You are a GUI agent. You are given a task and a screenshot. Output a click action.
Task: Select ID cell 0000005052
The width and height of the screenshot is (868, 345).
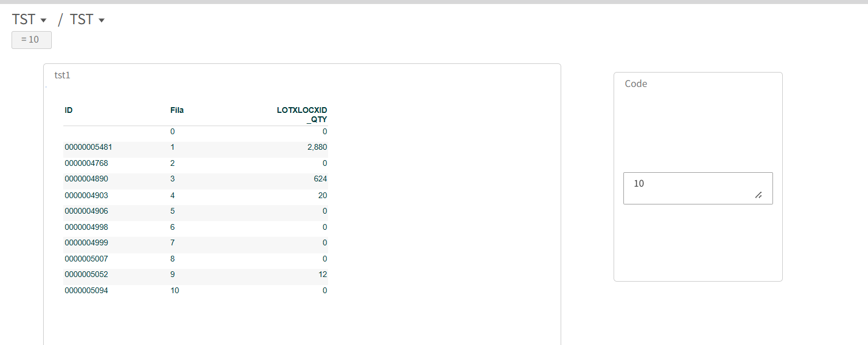tap(86, 274)
